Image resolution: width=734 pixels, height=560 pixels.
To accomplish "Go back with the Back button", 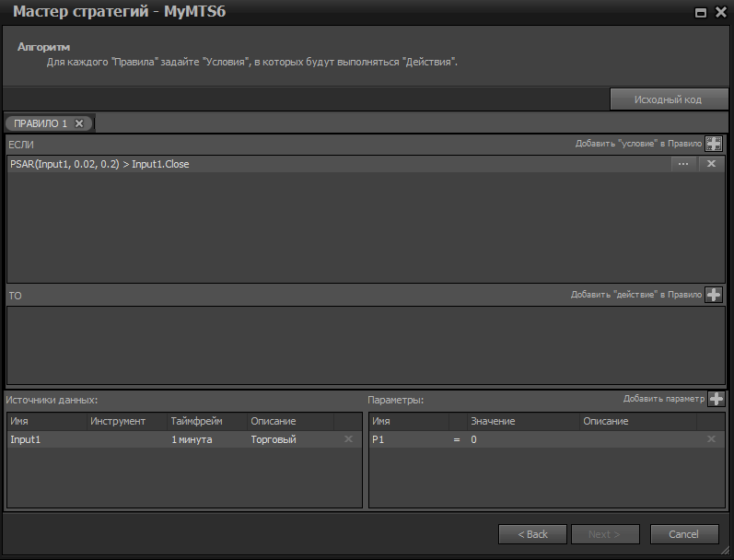I will 532,534.
